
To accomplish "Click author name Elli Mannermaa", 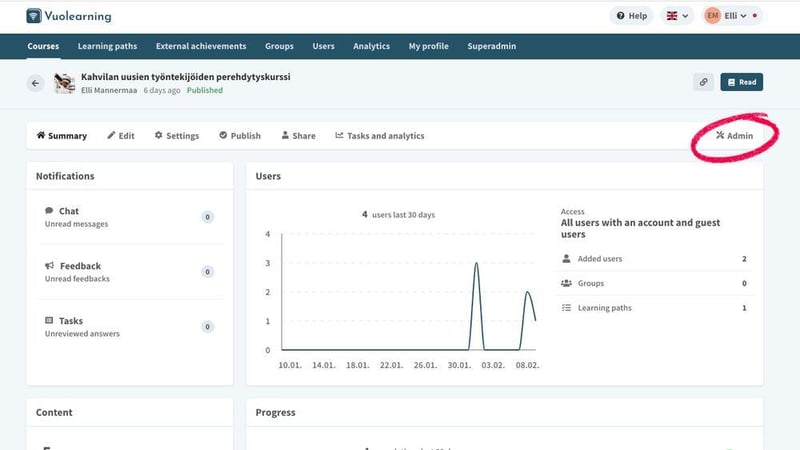I will (x=109, y=90).
